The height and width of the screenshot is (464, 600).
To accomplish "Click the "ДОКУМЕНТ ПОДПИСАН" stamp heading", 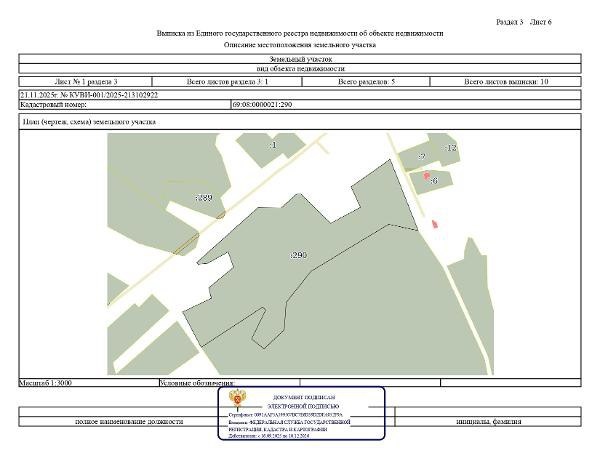I will pyautogui.click(x=304, y=397).
